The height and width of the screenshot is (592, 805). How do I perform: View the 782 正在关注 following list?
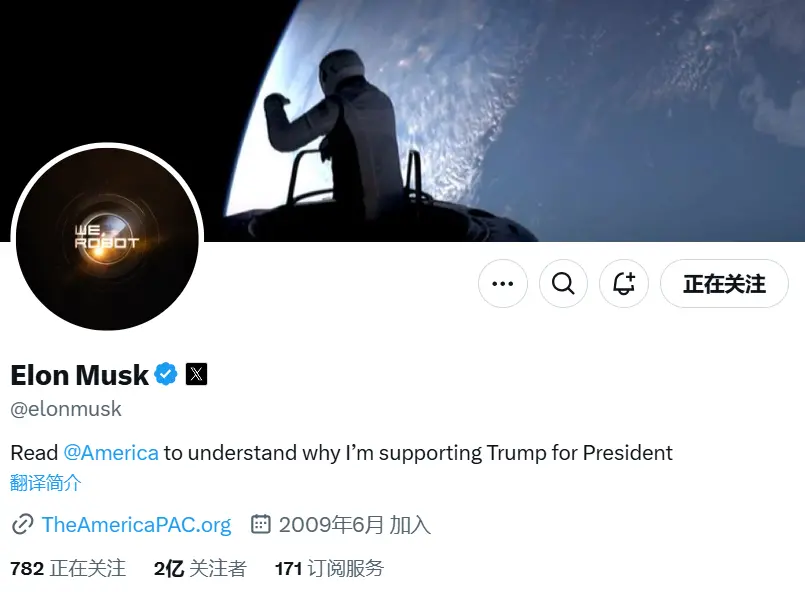click(x=68, y=569)
